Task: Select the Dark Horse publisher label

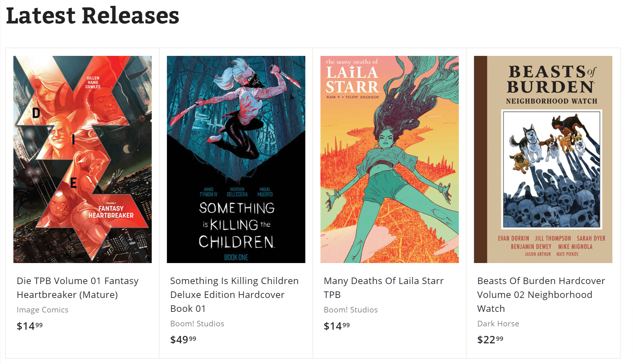Action: (498, 324)
